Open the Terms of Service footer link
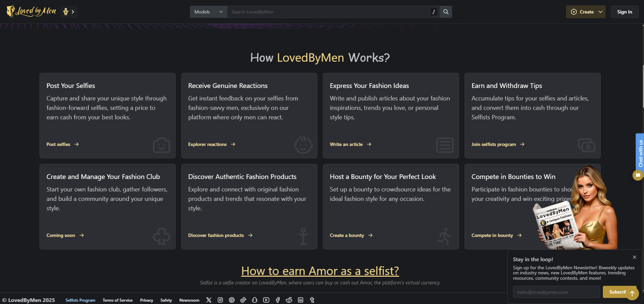Image resolution: width=644 pixels, height=304 pixels. coord(118,300)
